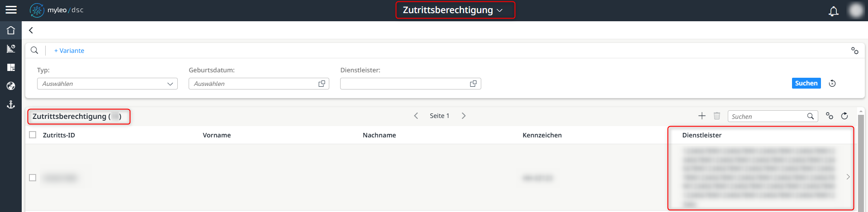
Task: Add a new Zutrittsberechtigung with plus icon
Action: (x=702, y=116)
